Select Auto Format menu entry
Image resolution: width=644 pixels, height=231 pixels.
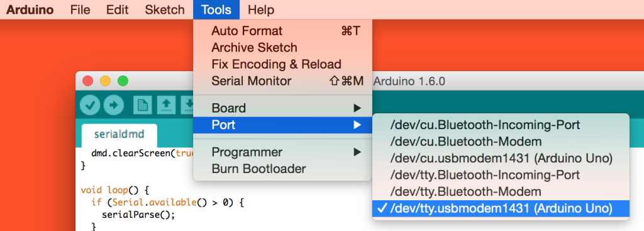[282, 31]
